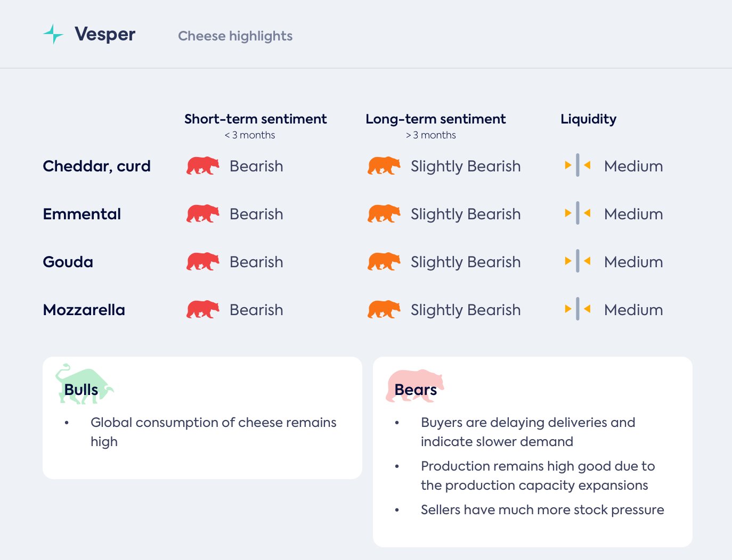Click the orange bear icon for Mozzarella
The image size is (732, 560).
pyautogui.click(x=384, y=310)
